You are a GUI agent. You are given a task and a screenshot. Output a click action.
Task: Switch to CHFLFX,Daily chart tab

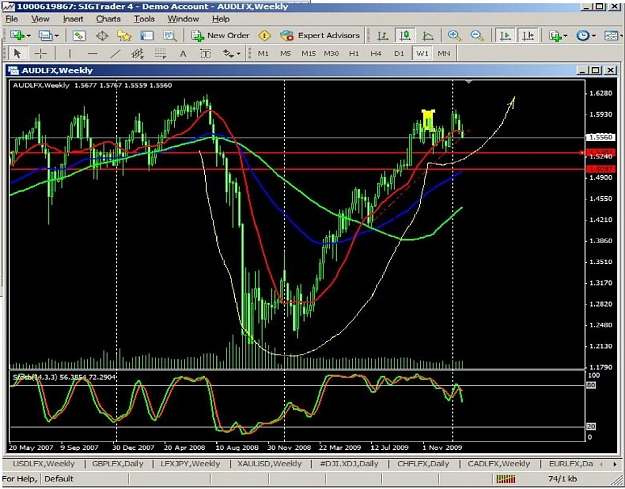pos(423,464)
